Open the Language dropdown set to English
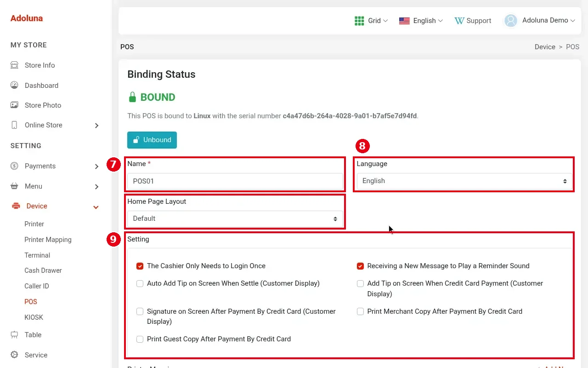Viewport: 588px width, 368px height. [x=464, y=181]
